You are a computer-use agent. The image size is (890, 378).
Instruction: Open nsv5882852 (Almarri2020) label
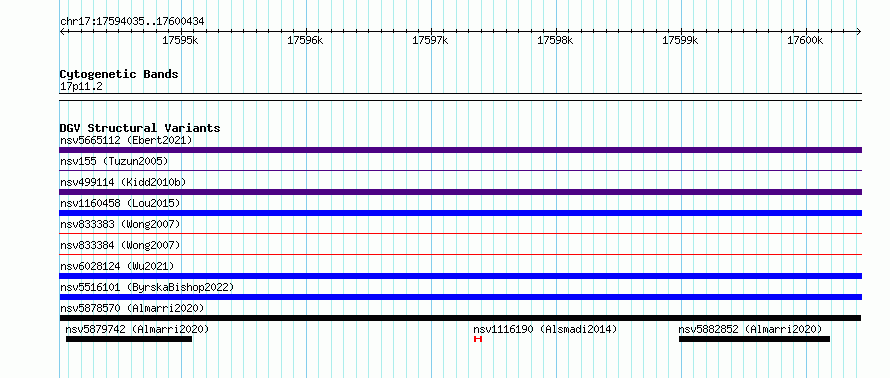tap(750, 329)
